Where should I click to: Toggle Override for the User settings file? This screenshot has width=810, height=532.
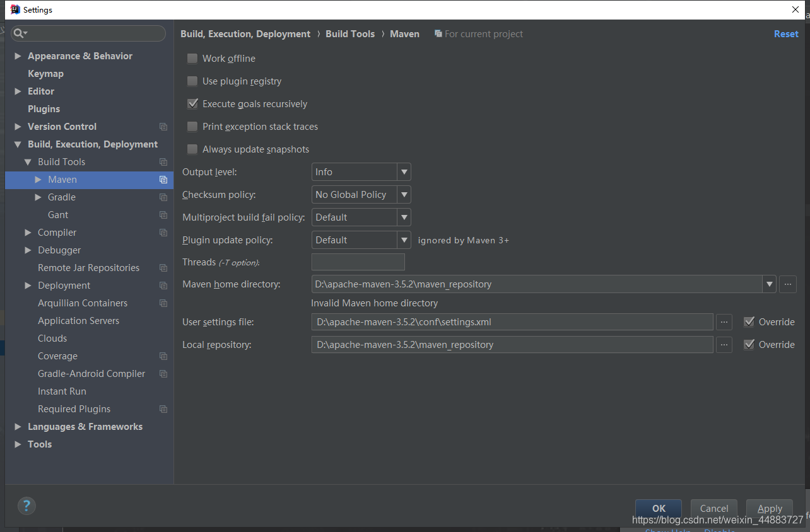(x=749, y=322)
